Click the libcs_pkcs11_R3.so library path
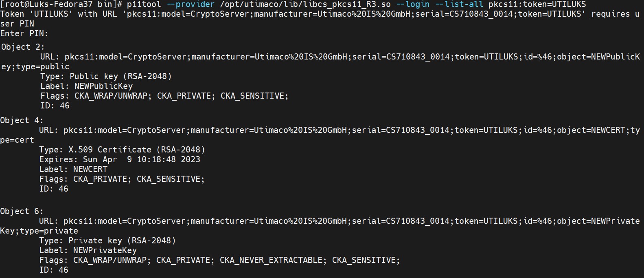The height and width of the screenshot is (278, 644). tap(305, 4)
